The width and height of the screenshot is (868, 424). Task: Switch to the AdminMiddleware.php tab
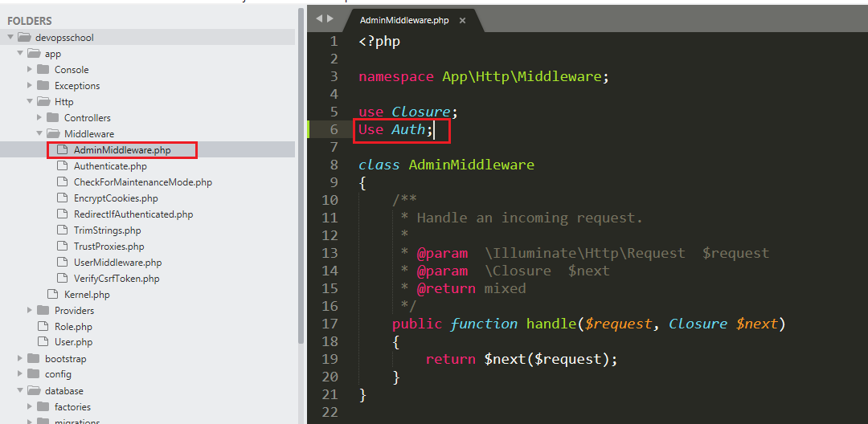[x=404, y=20]
